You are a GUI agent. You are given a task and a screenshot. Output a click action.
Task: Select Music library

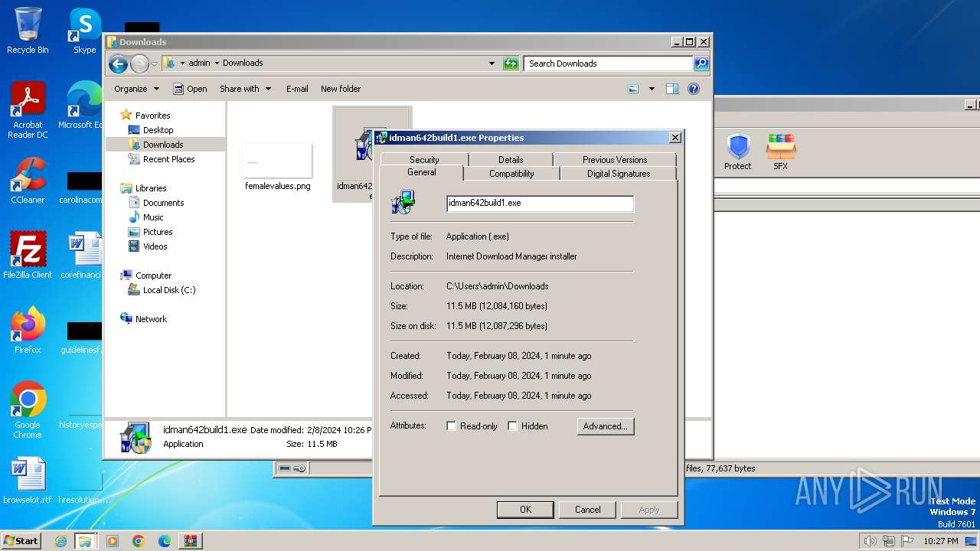coord(153,217)
